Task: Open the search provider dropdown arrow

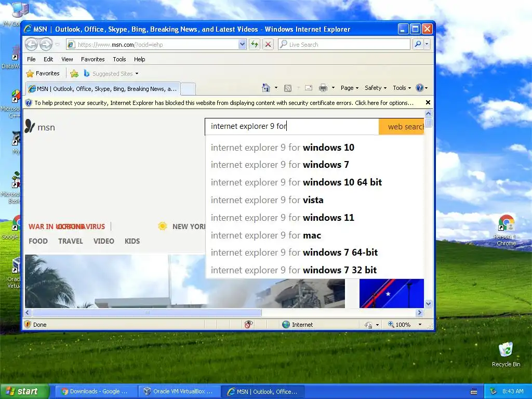Action: pyautogui.click(x=427, y=44)
